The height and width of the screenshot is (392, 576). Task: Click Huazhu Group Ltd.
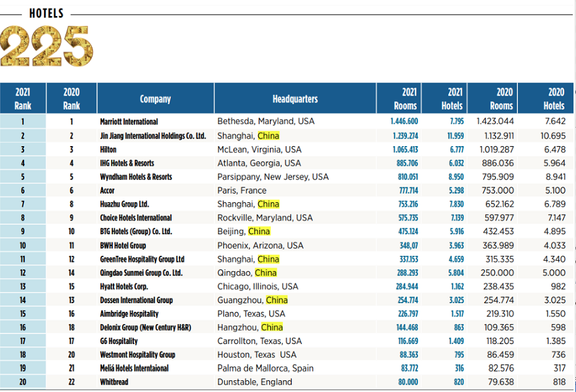click(125, 204)
